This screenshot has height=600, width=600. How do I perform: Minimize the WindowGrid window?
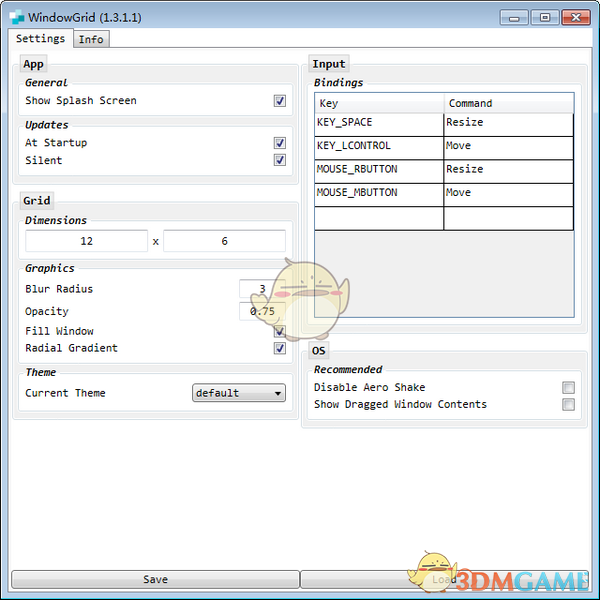coord(514,18)
